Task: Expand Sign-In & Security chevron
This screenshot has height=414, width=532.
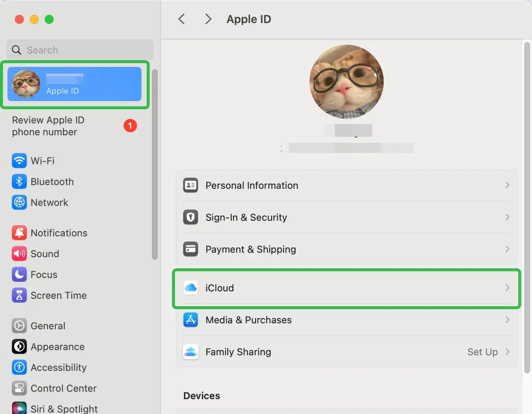Action: [x=507, y=217]
